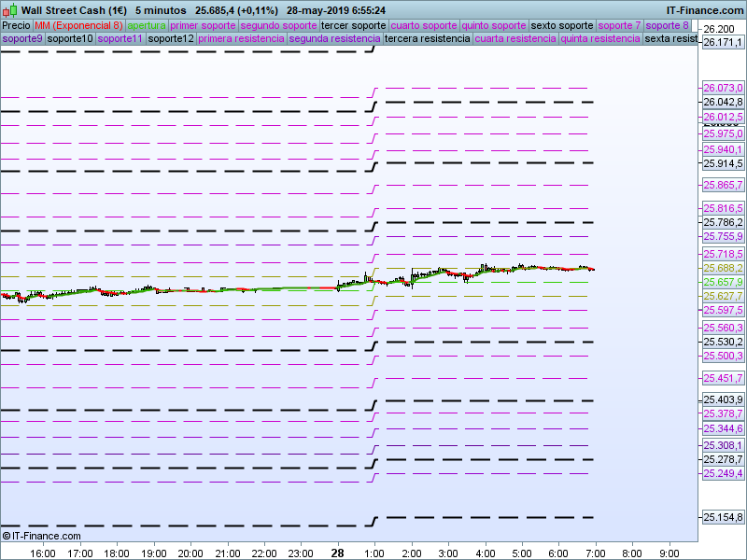This screenshot has height=560, width=747.
Task: Select the primer soporte legend label
Action: pos(204,25)
